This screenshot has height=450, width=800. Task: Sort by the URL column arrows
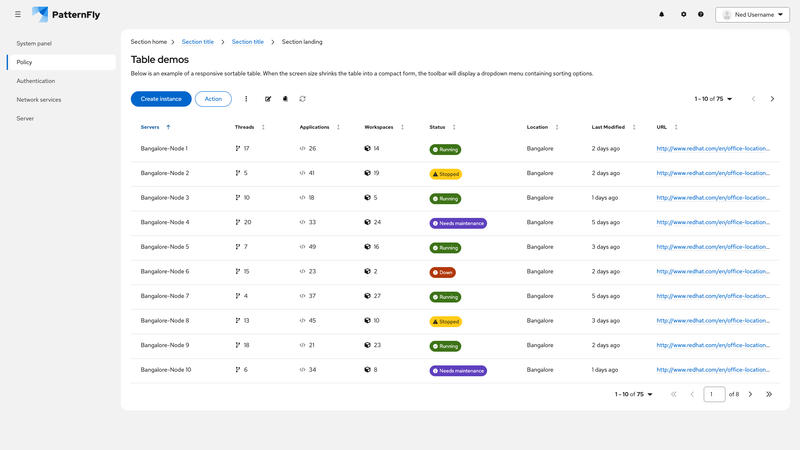pos(676,127)
